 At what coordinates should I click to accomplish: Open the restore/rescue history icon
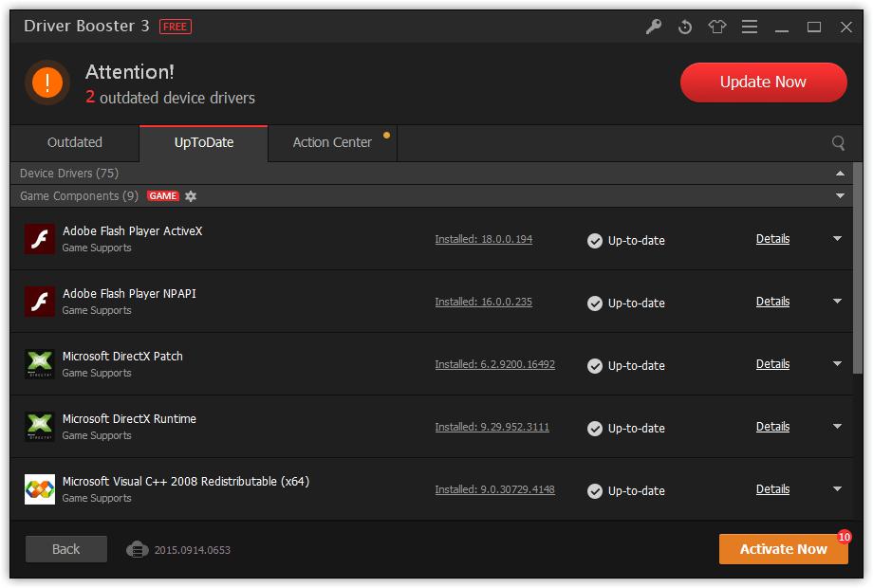(x=685, y=27)
